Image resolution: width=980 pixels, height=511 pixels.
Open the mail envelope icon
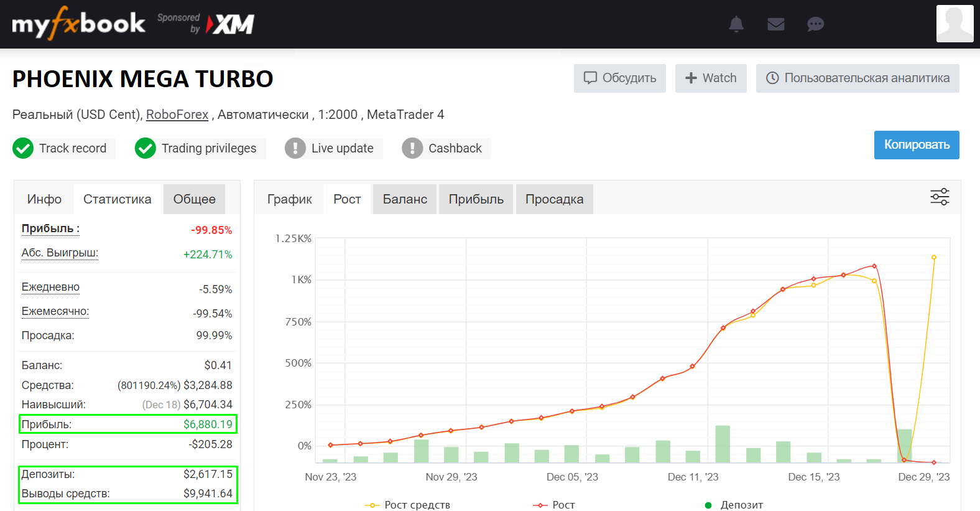pos(776,24)
